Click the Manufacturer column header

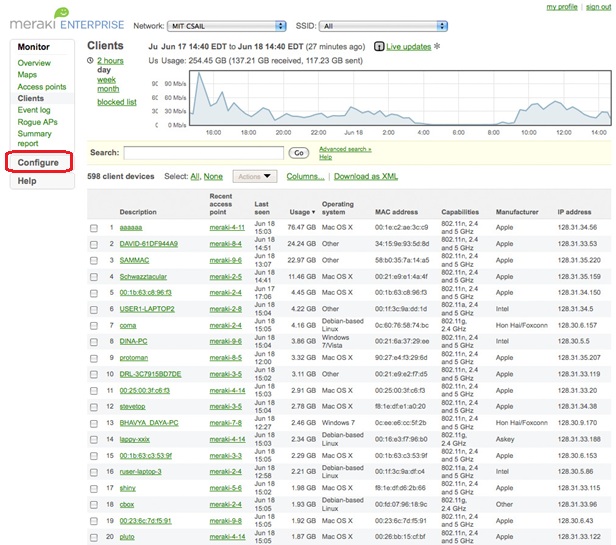(517, 212)
